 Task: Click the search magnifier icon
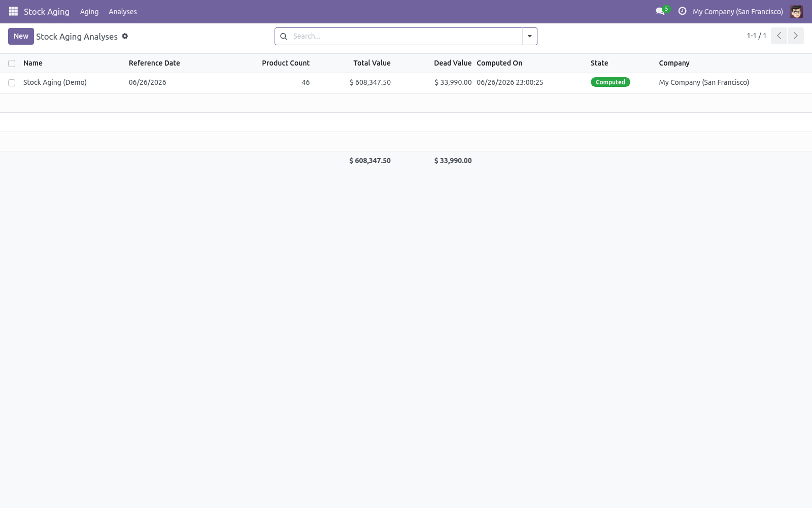pos(284,36)
